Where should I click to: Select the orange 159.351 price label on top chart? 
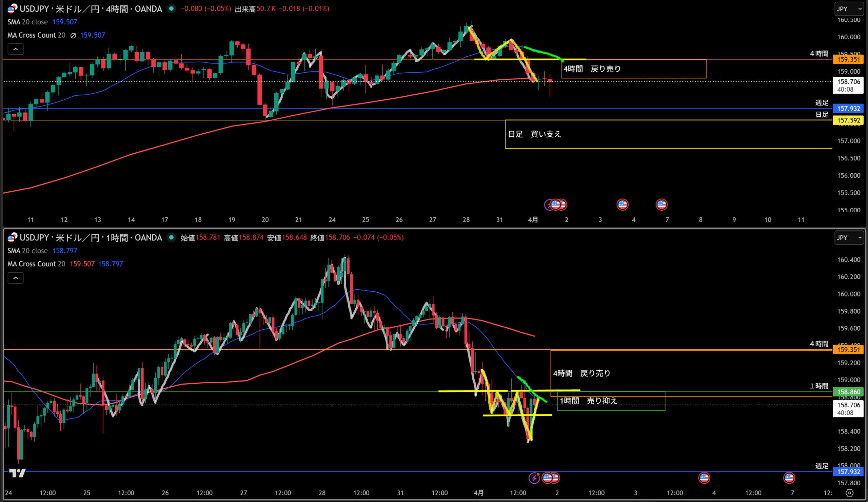(x=848, y=59)
